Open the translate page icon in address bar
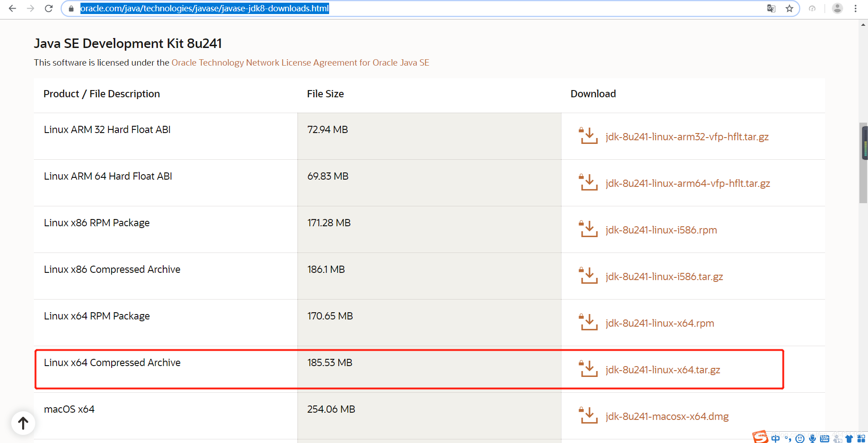Image resolution: width=868 pixels, height=443 pixels. coord(771,8)
